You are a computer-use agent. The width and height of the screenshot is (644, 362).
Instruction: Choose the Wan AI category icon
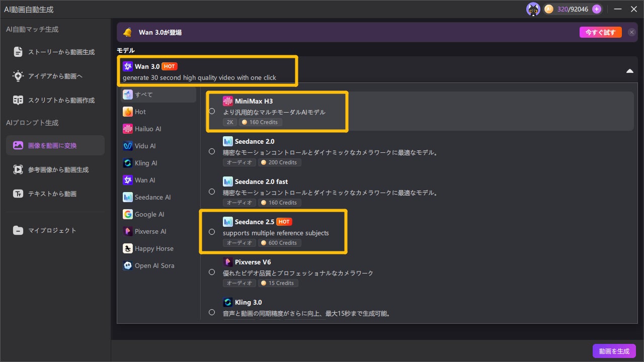pyautogui.click(x=128, y=180)
